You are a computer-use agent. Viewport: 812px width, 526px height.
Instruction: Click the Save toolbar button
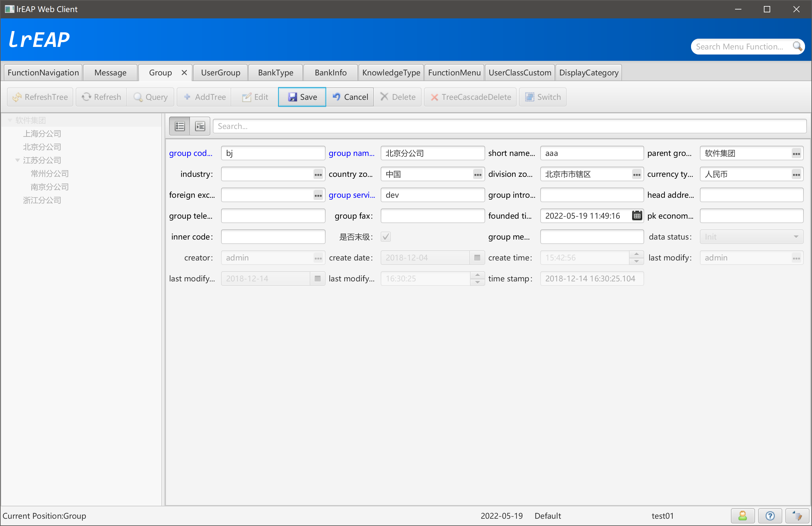coord(302,97)
